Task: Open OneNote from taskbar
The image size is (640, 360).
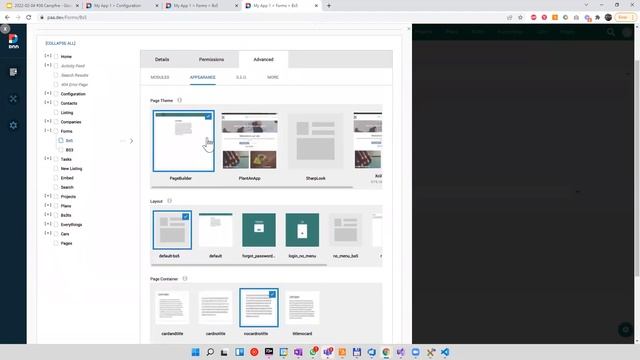Action: point(298,352)
